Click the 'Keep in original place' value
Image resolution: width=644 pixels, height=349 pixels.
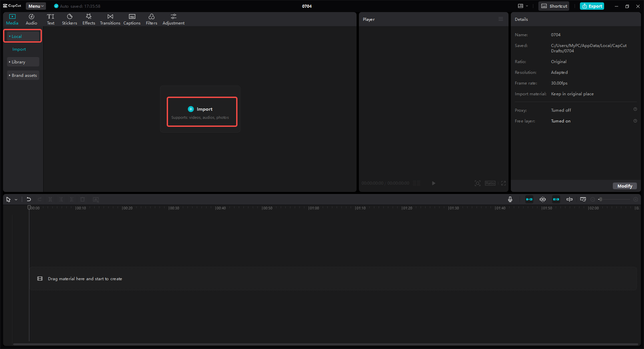pos(572,94)
